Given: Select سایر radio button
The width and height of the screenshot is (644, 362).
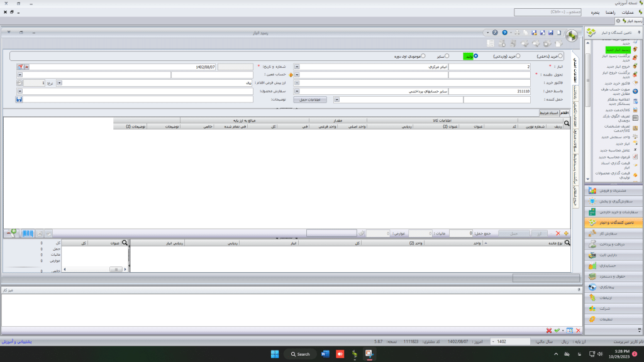Looking at the screenshot, I should coord(447,56).
